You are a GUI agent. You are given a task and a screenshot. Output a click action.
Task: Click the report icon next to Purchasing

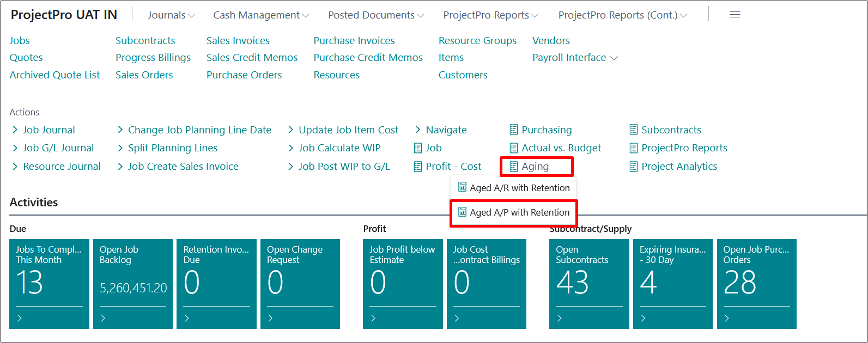(513, 130)
